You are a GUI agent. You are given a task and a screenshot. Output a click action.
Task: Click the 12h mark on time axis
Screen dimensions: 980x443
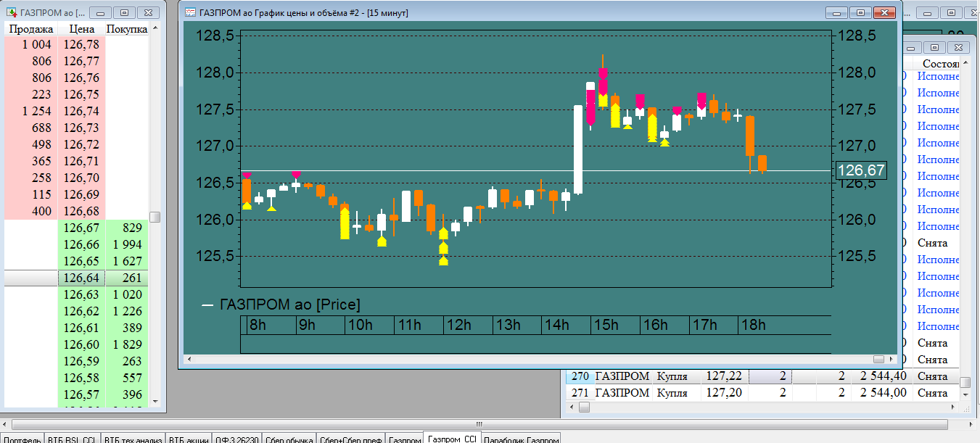pos(458,325)
